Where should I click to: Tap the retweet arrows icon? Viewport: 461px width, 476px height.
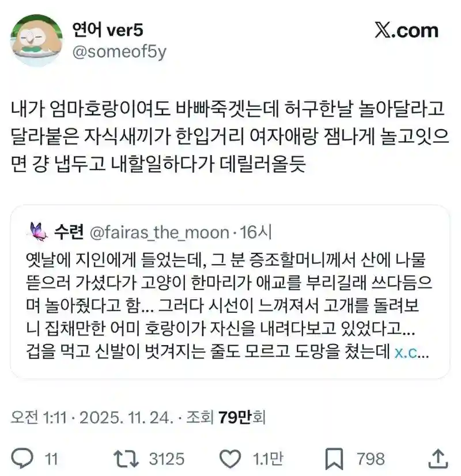point(126,458)
